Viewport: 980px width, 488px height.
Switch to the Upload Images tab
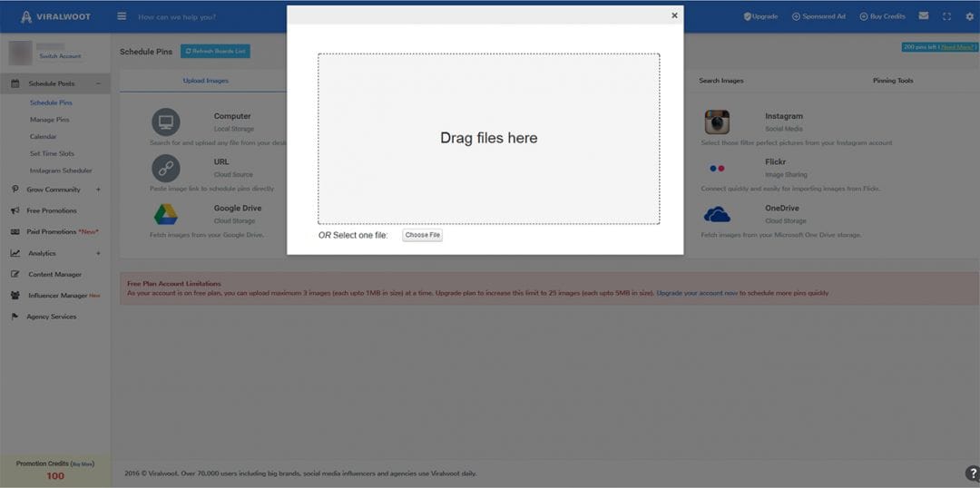tap(206, 81)
